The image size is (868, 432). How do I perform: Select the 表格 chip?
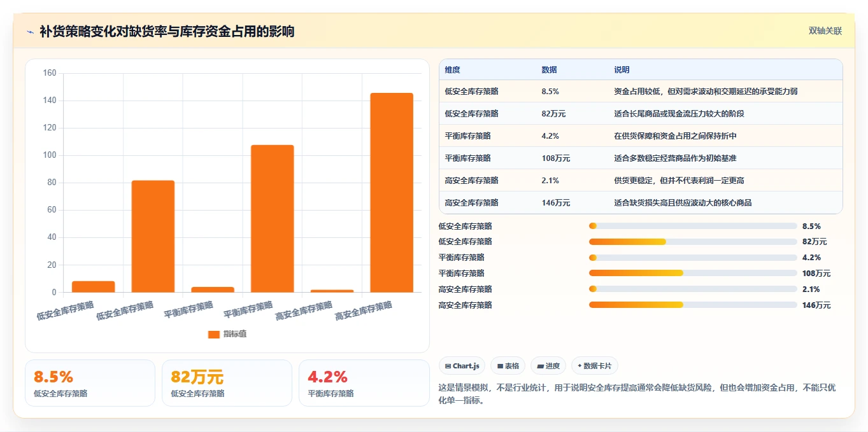coord(508,366)
